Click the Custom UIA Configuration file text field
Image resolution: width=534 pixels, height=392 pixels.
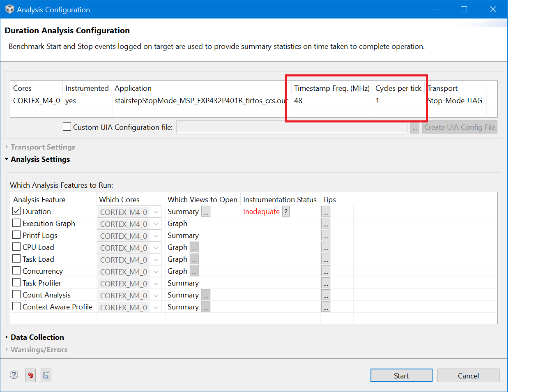tap(292, 127)
